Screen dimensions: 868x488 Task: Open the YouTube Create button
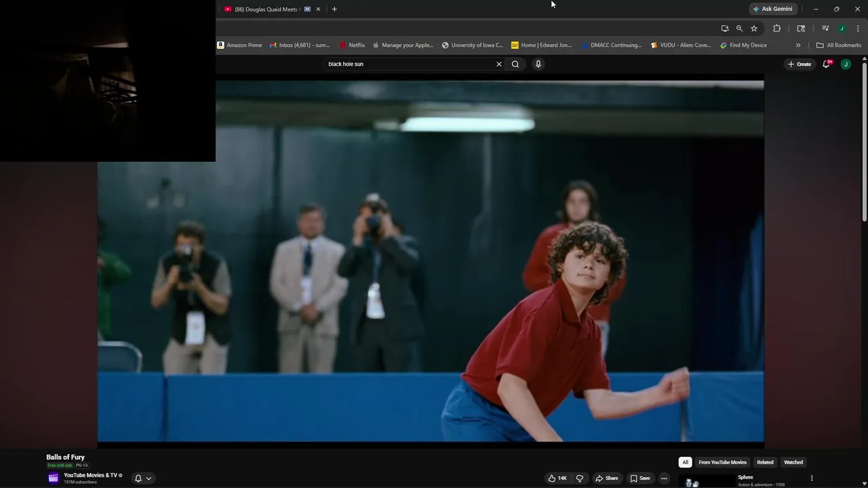[x=800, y=64]
